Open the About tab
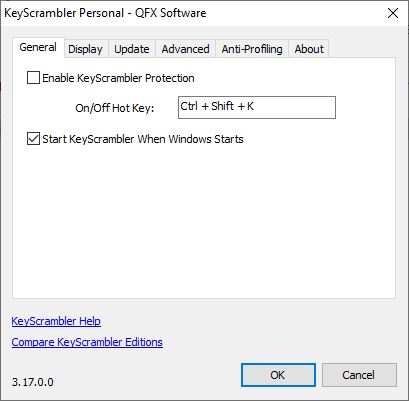Viewport: 409px width, 401px height. click(x=309, y=49)
